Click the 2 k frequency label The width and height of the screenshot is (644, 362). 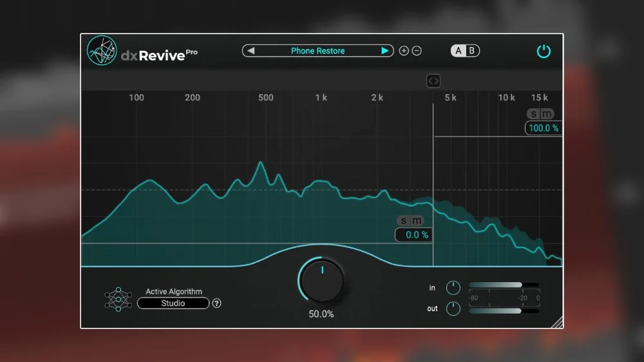click(377, 97)
